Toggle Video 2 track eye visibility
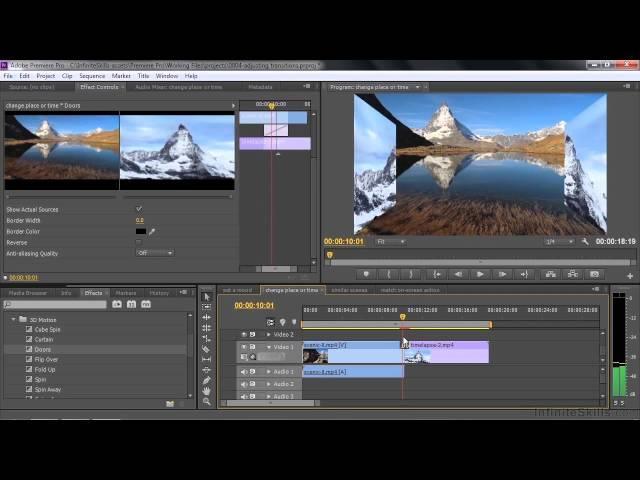Screen dimensions: 640x480 coord(244,334)
